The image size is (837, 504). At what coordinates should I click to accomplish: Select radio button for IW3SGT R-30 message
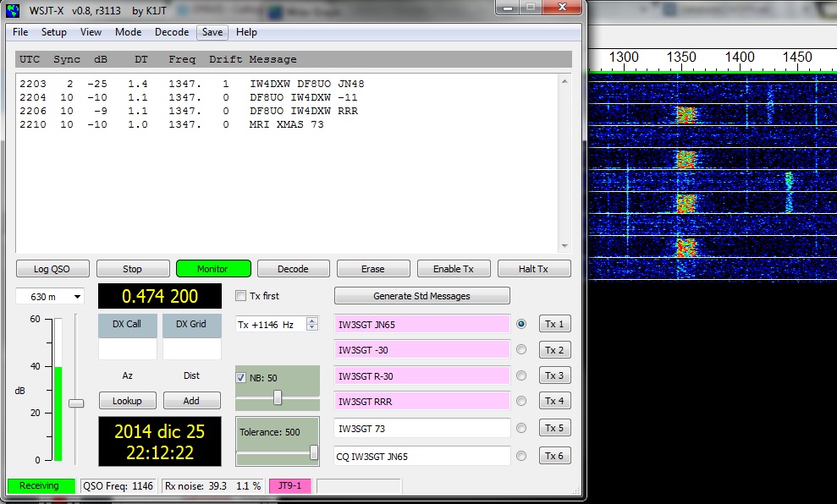521,375
